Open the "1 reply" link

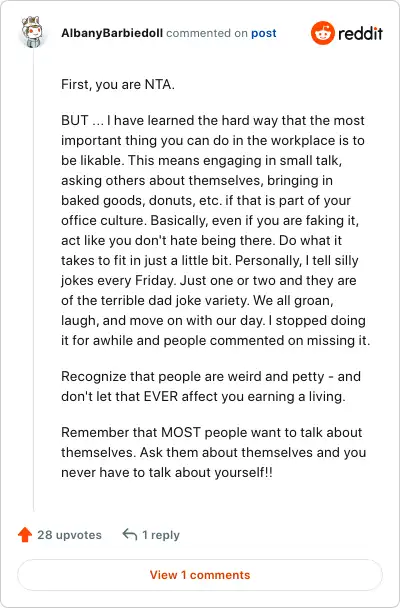tap(161, 535)
